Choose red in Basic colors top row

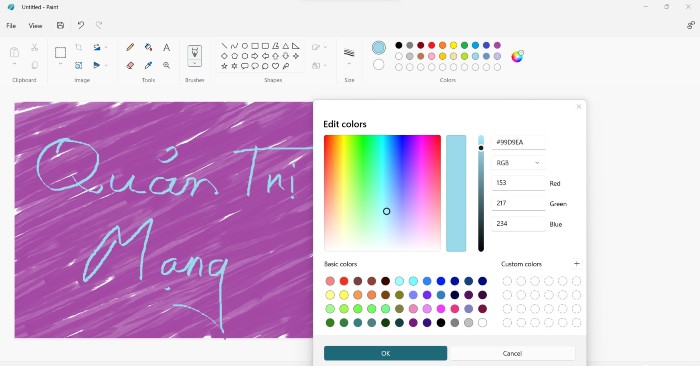coord(344,281)
